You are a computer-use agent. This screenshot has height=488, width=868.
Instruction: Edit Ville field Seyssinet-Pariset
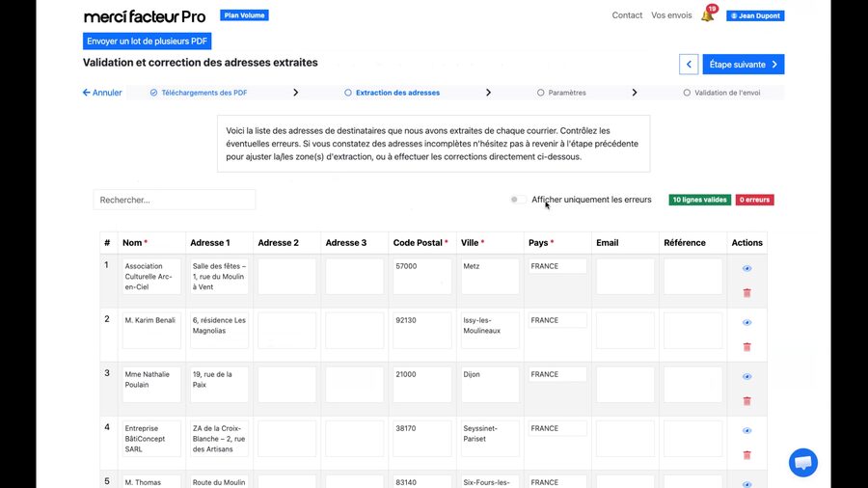coord(490,439)
